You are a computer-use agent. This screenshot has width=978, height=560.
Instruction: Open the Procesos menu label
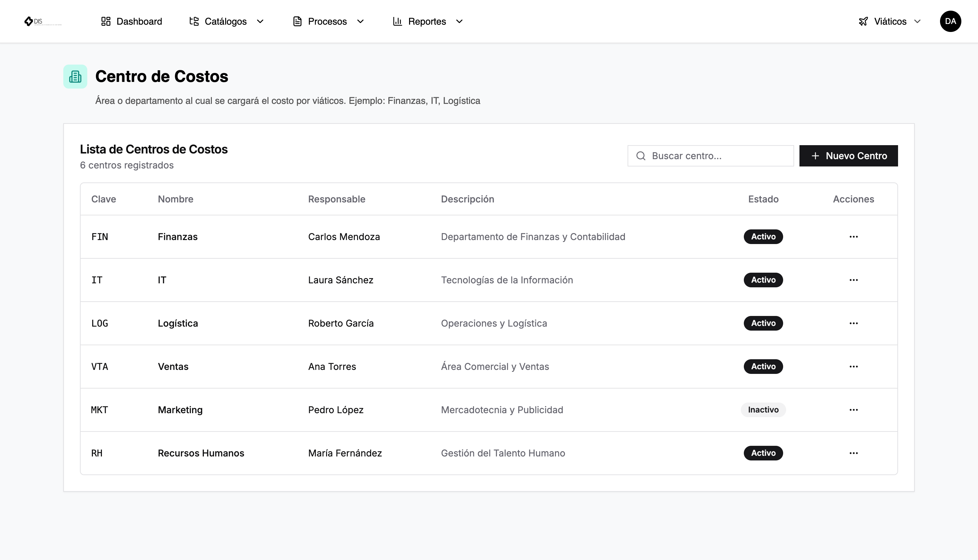(x=327, y=21)
